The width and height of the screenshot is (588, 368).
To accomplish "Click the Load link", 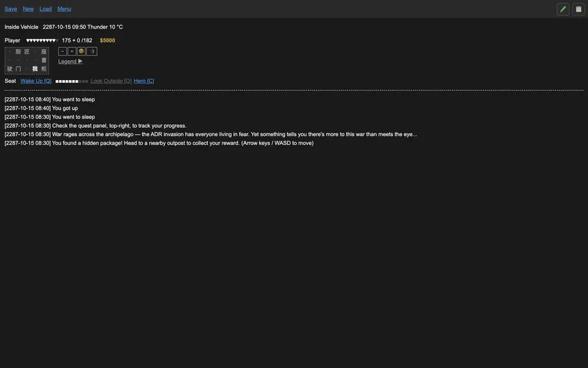I will (x=45, y=9).
